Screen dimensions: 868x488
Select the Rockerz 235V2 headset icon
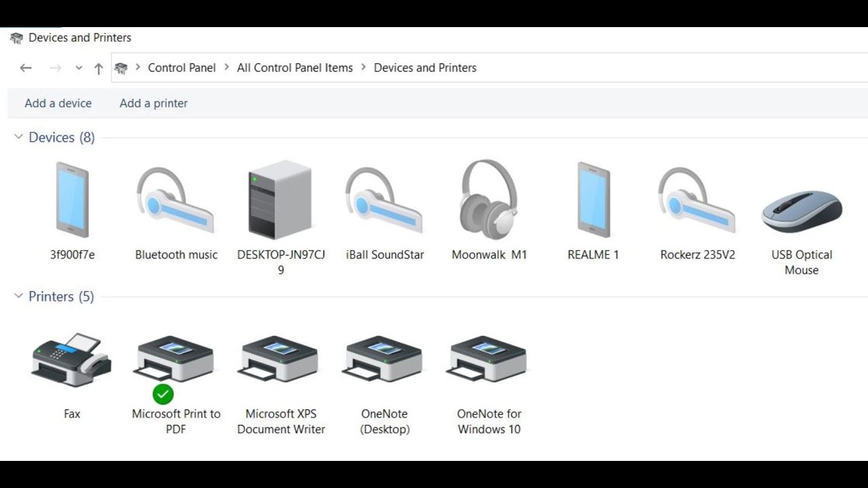click(697, 201)
